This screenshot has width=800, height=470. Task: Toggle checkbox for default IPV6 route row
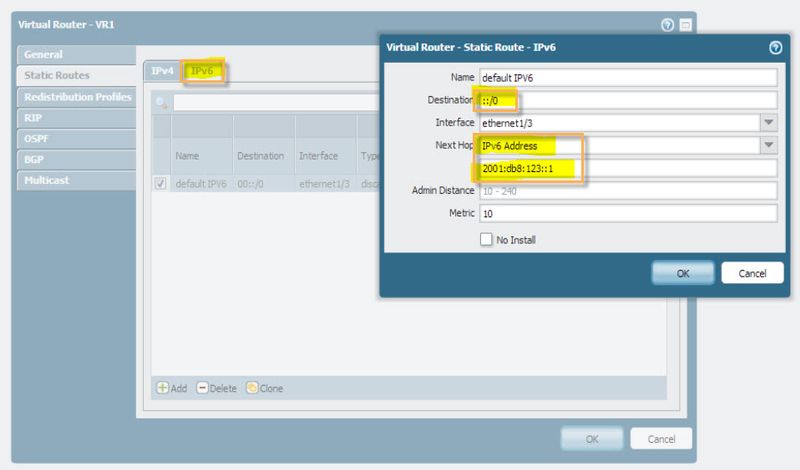pos(160,184)
